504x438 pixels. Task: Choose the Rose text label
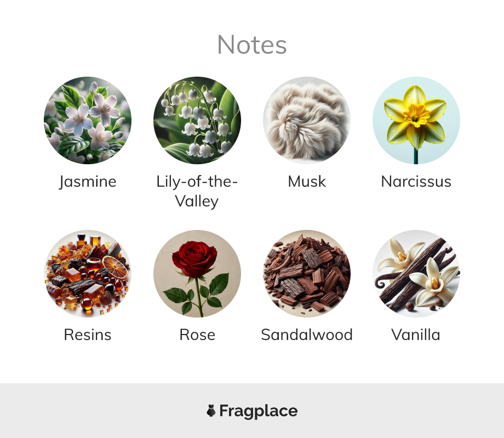pyautogui.click(x=197, y=335)
